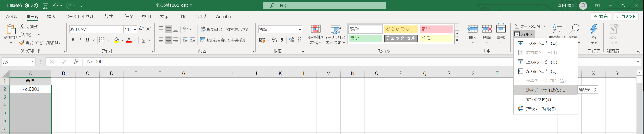Open the ファイル tab

[11, 17]
